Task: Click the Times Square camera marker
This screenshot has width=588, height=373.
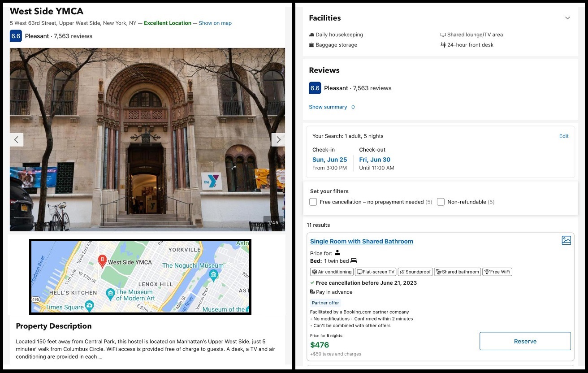Action: pos(90,306)
